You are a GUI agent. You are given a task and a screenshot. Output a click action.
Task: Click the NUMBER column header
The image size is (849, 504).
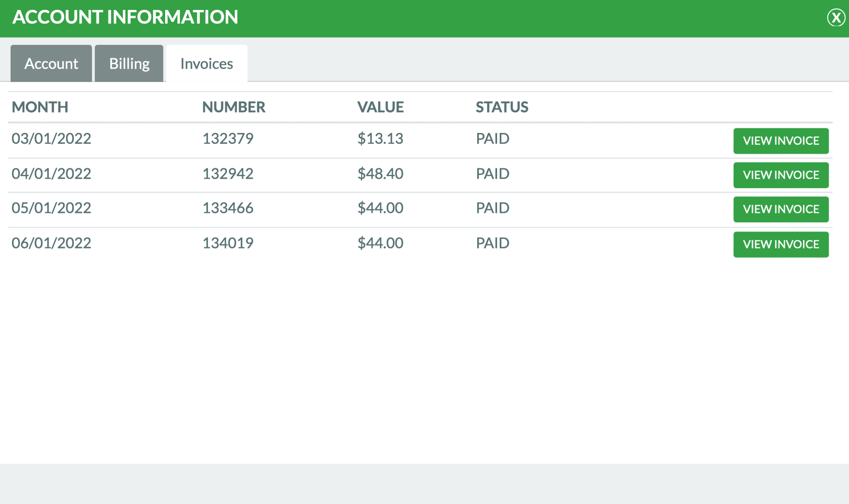pos(233,107)
